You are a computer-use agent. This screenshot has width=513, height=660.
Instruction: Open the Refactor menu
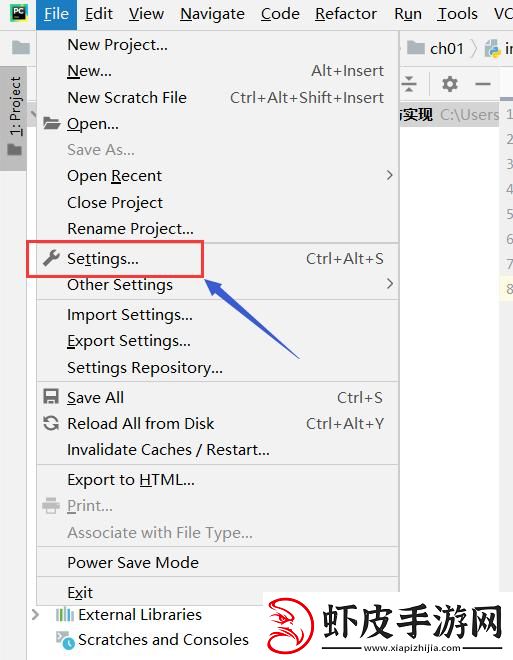click(346, 14)
